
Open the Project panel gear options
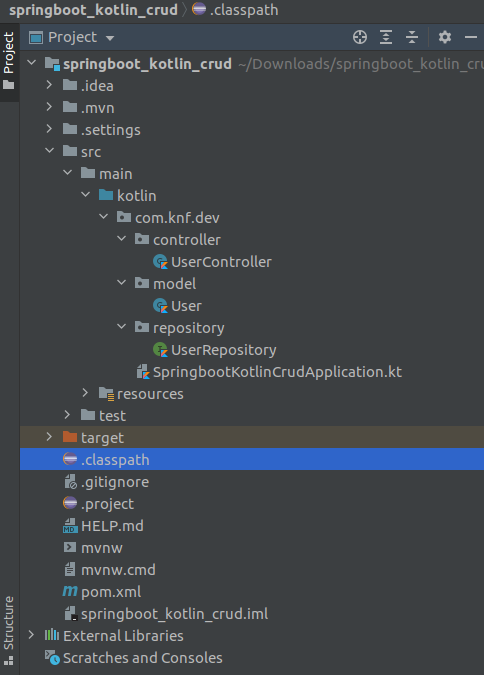click(x=445, y=37)
